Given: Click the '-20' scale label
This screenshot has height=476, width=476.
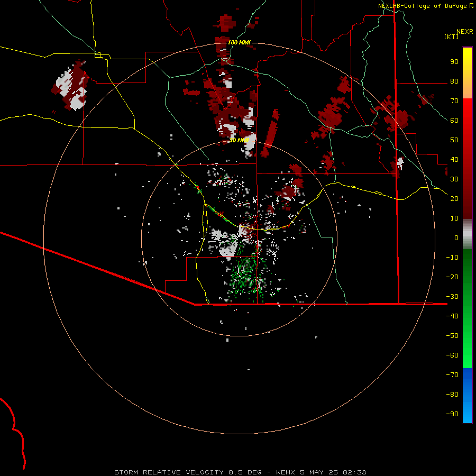Looking at the screenshot, I should pos(452,277).
